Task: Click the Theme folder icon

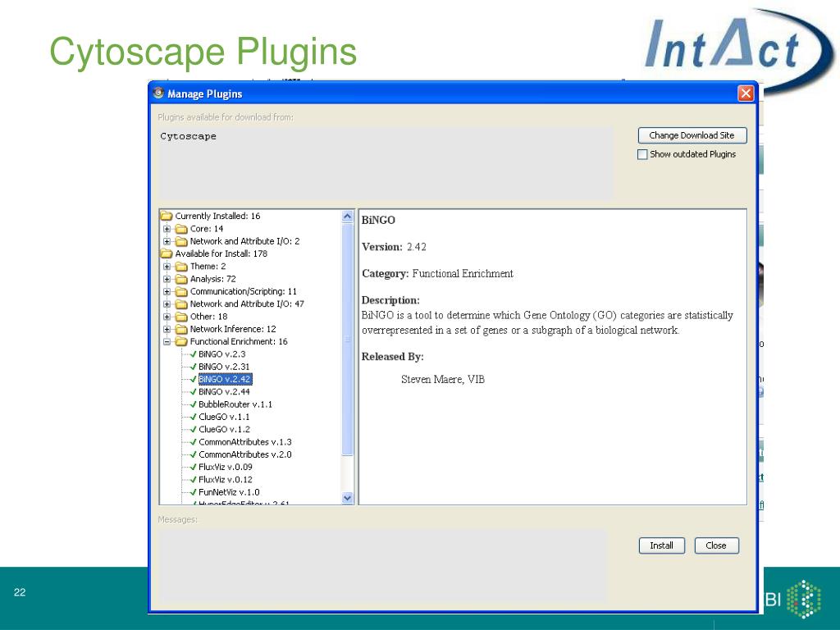Action: click(181, 267)
